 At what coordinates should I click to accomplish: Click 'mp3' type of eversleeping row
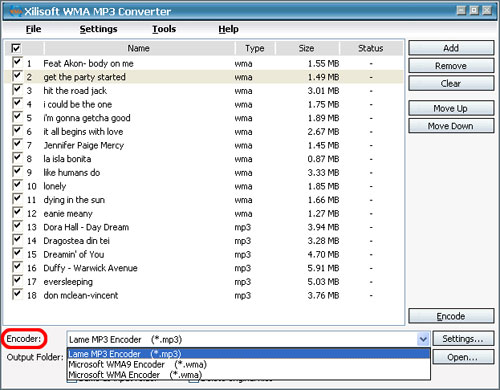243,282
